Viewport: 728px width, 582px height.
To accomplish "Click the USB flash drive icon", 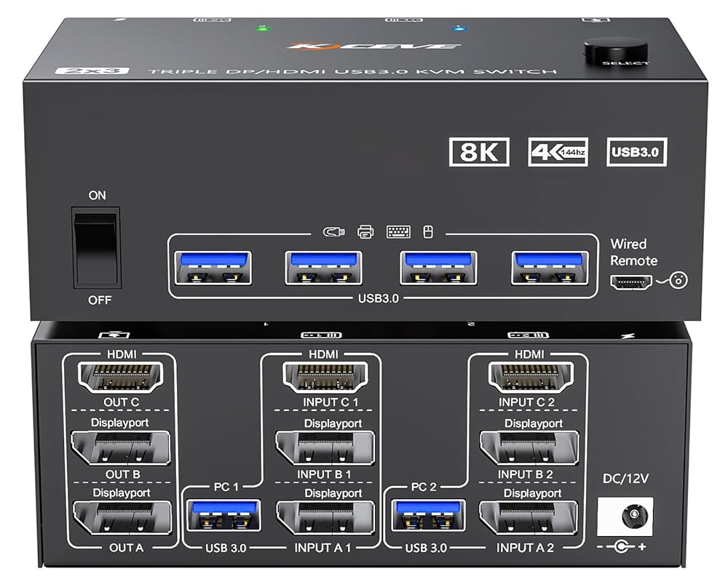I will (334, 231).
